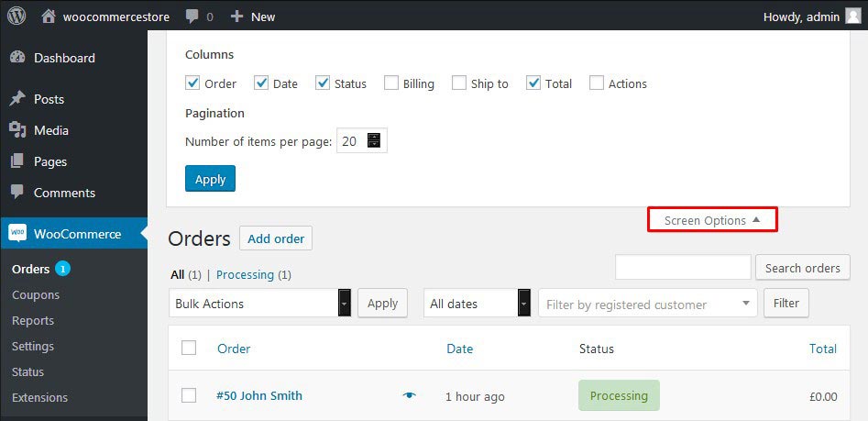Click in the search orders text field

[x=683, y=268]
